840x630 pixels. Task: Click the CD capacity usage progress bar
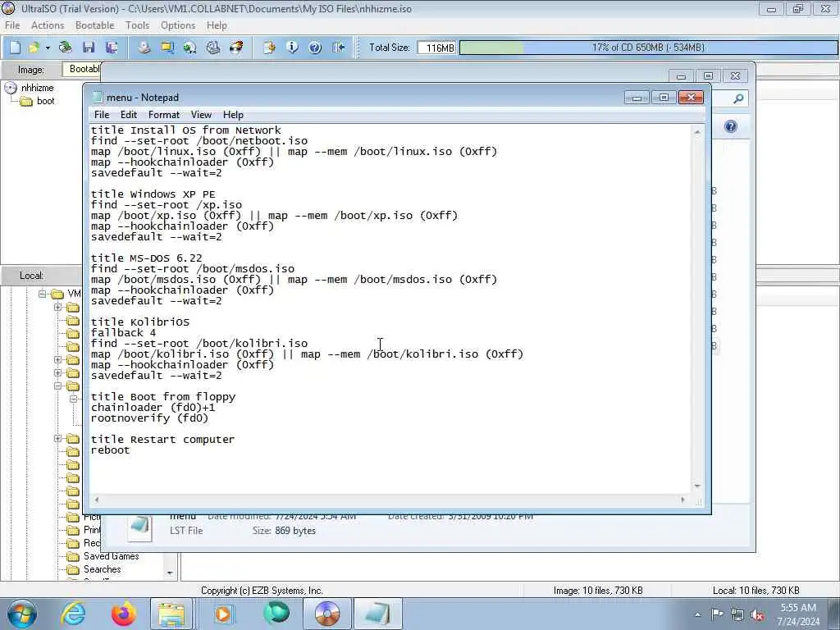(x=648, y=48)
